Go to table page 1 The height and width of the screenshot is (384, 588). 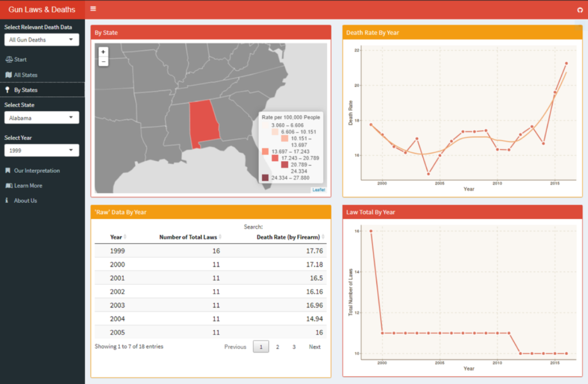click(261, 347)
